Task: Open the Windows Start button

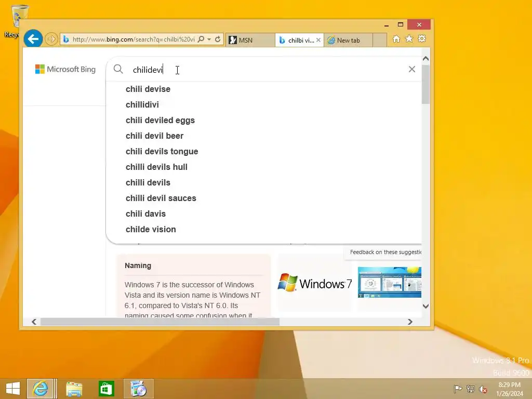Action: (x=13, y=389)
